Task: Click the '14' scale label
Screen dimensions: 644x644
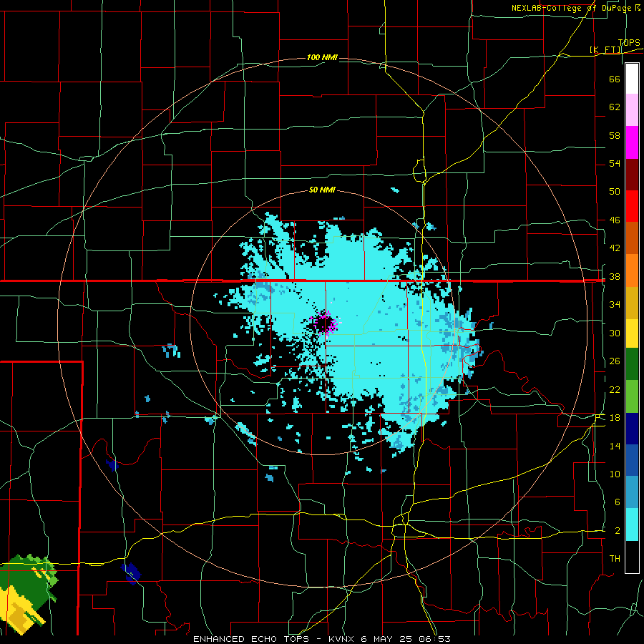Action: pyautogui.click(x=615, y=446)
